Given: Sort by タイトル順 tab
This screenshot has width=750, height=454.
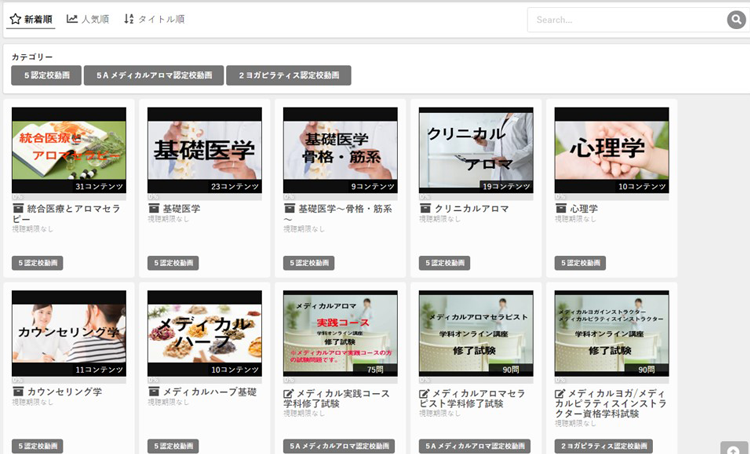Looking at the screenshot, I should coord(154,19).
